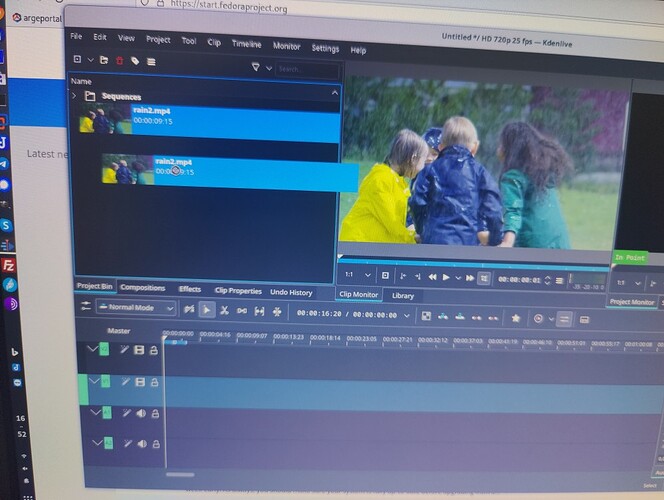Open bin options hamburger menu
This screenshot has height=500, width=664.
(x=151, y=62)
